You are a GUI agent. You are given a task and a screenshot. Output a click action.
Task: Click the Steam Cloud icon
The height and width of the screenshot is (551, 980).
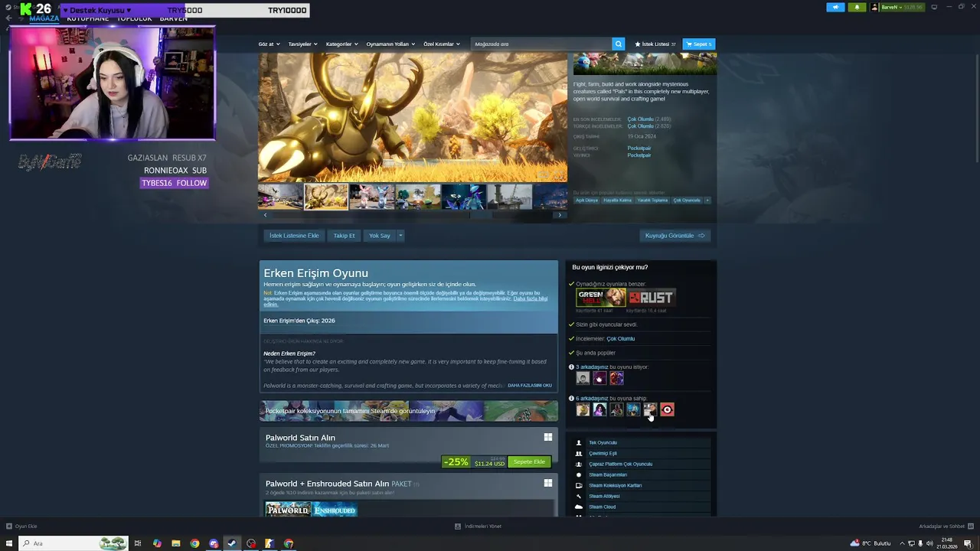pos(579,507)
